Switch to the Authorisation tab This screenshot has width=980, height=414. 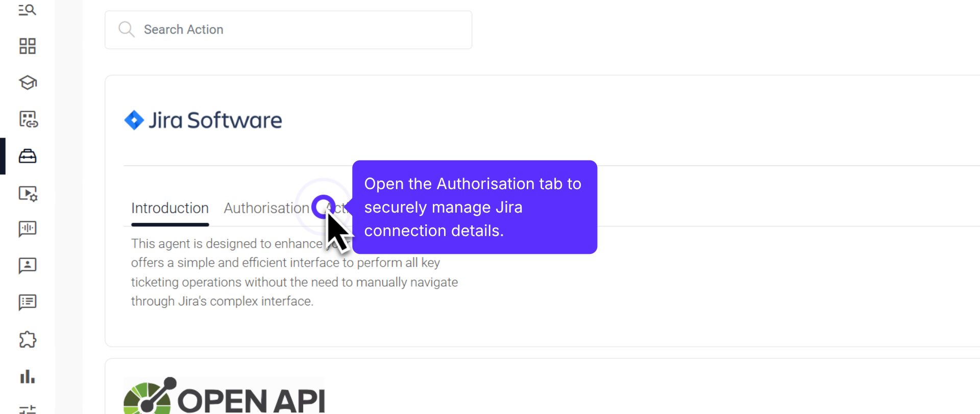[266, 208]
